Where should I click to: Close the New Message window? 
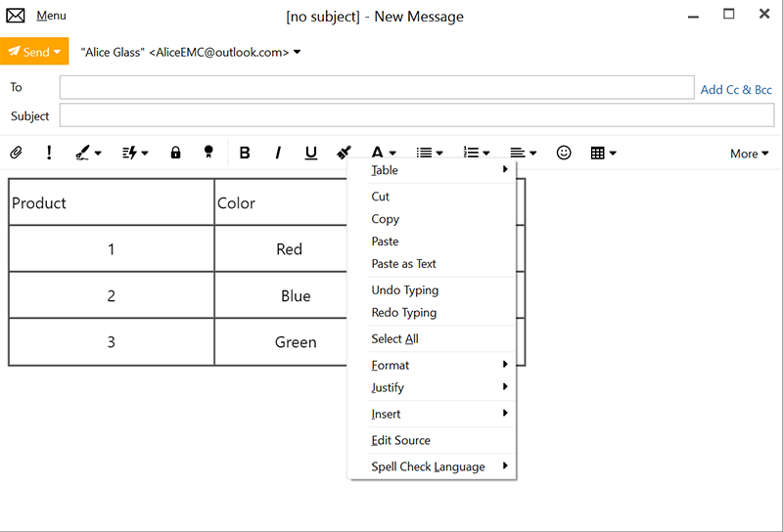(764, 14)
